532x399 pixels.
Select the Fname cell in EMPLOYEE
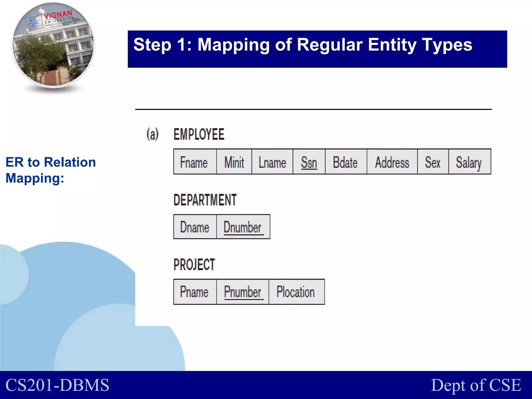click(195, 162)
